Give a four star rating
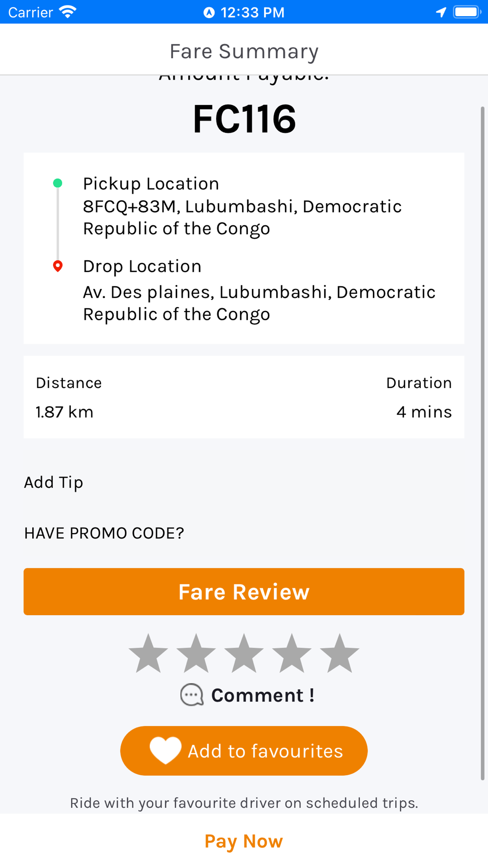Image resolution: width=488 pixels, height=868 pixels. (292, 654)
